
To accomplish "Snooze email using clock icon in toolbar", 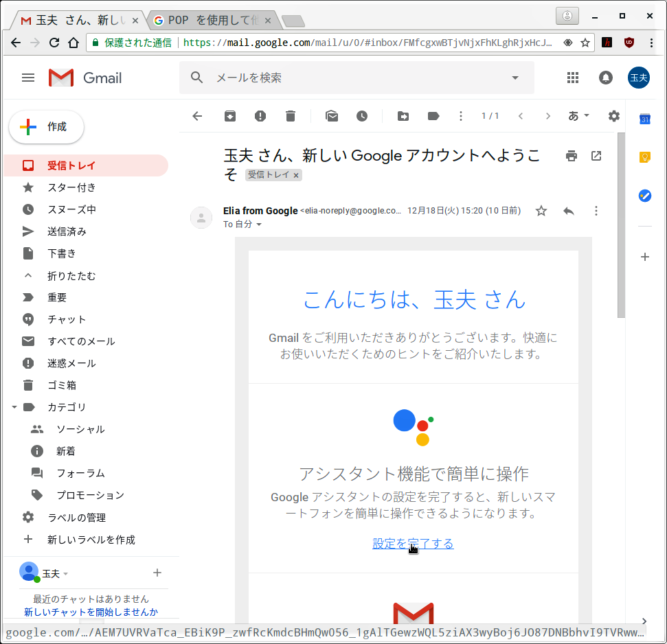I will [362, 116].
